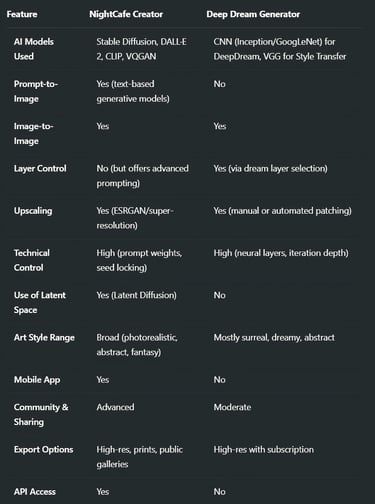Click the 'Moderate' community rating cell
375x504 pixels.
(x=232, y=407)
